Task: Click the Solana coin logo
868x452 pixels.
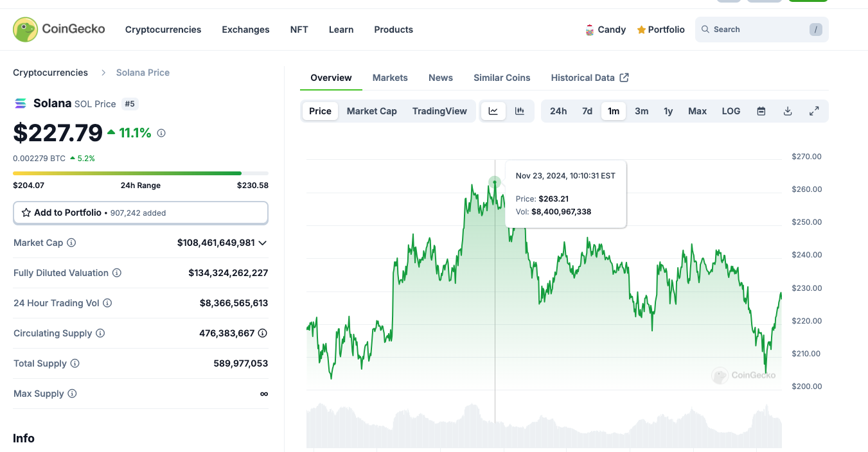Action: pyautogui.click(x=21, y=103)
